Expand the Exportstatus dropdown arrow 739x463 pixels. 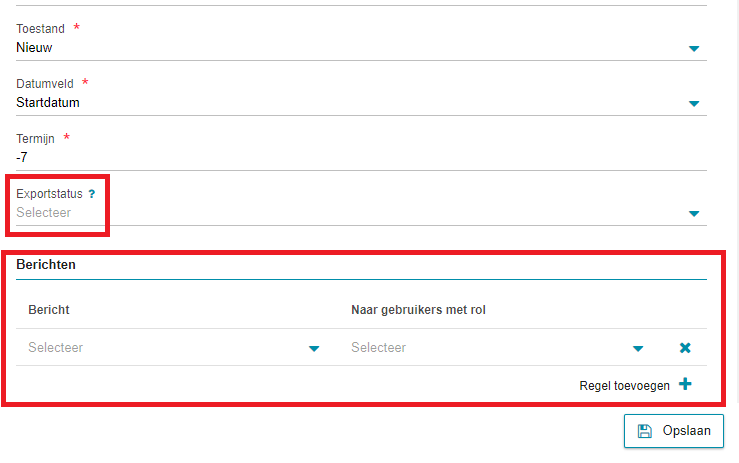[694, 214]
